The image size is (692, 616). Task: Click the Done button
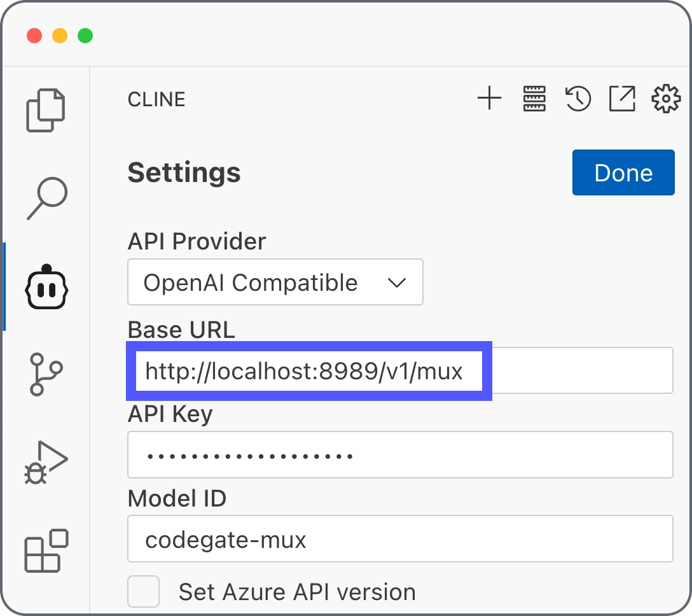pyautogui.click(x=623, y=172)
